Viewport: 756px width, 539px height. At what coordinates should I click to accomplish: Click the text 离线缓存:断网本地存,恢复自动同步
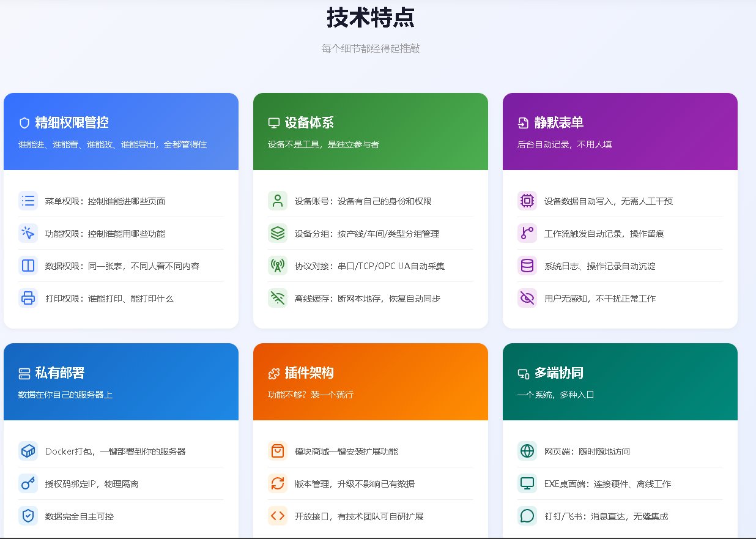368,299
